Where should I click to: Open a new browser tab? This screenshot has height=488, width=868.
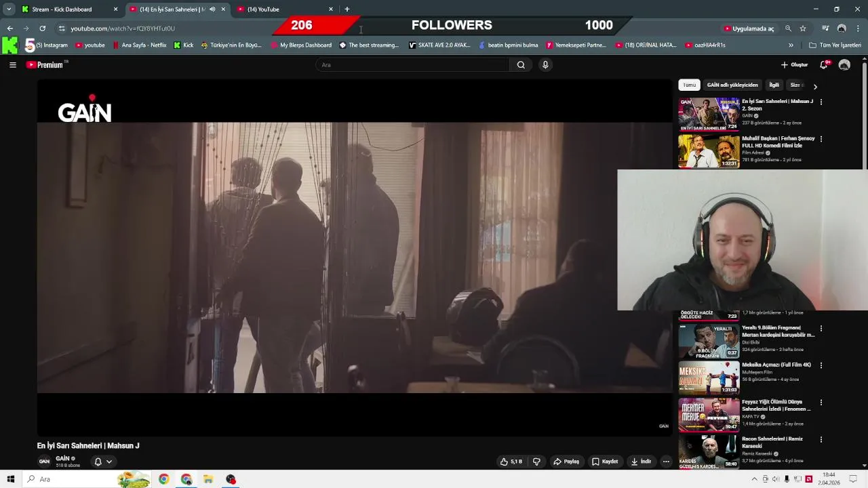(347, 9)
